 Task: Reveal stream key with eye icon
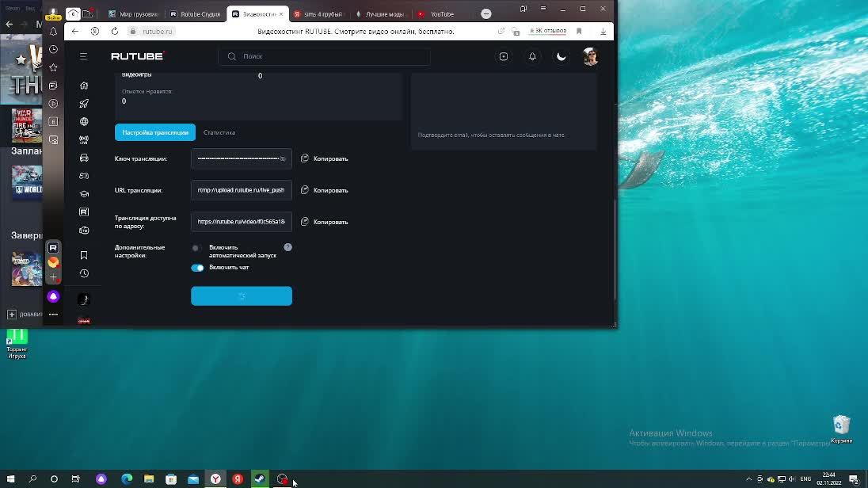pos(283,159)
